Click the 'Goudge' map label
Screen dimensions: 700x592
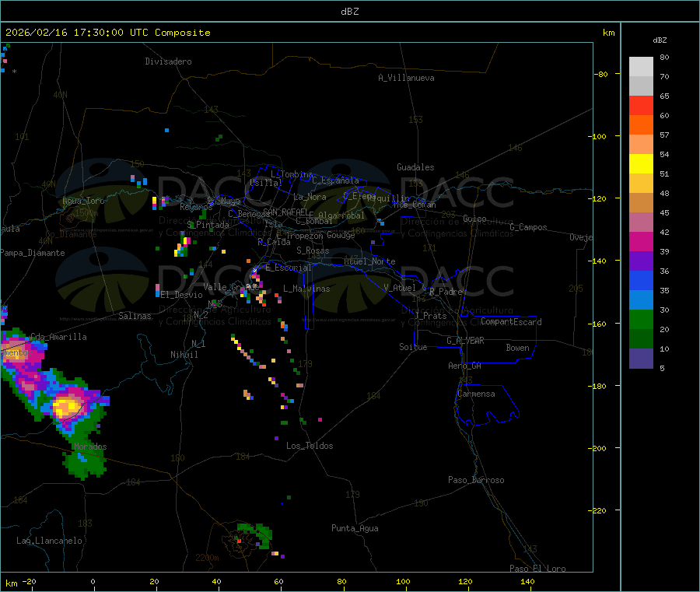pyautogui.click(x=341, y=235)
